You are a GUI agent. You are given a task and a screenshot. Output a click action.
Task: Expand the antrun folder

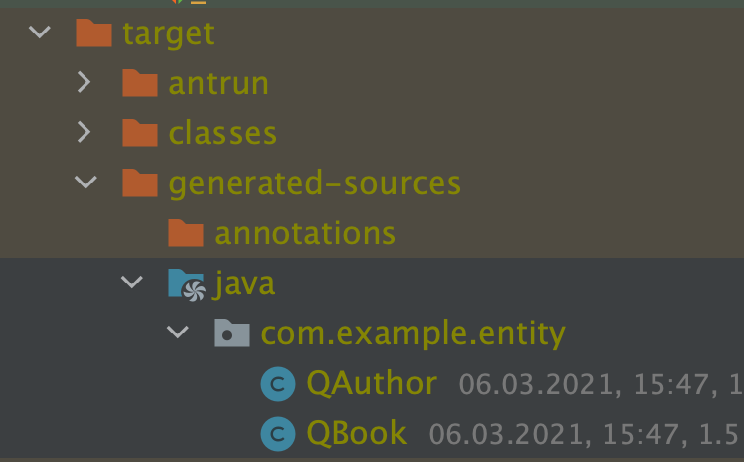tap(86, 83)
